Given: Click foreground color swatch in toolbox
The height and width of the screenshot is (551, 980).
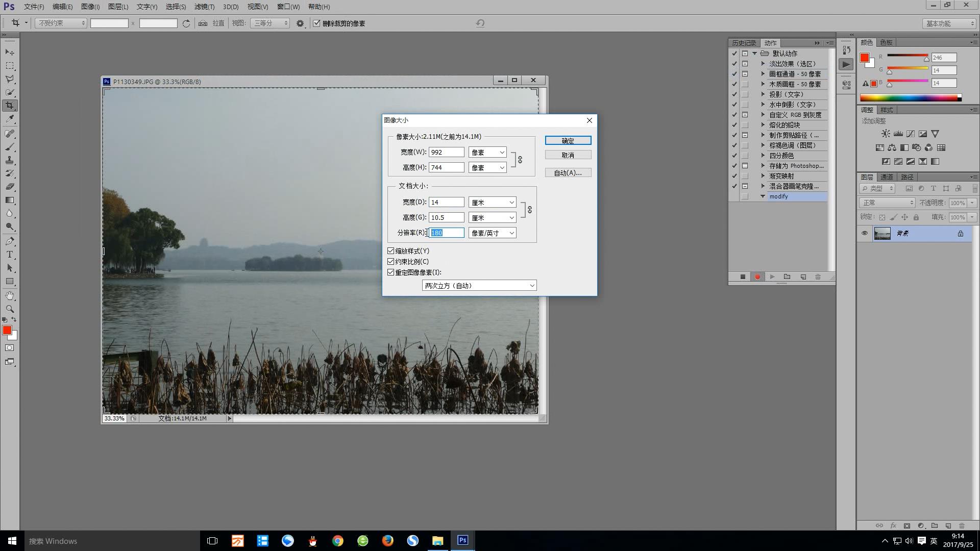Looking at the screenshot, I should pyautogui.click(x=7, y=330).
